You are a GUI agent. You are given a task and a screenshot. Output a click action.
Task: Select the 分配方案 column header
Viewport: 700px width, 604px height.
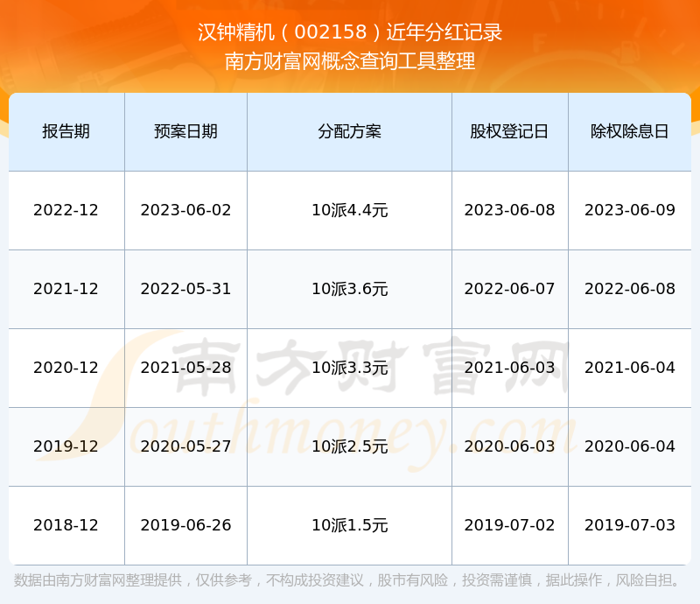[x=349, y=131]
